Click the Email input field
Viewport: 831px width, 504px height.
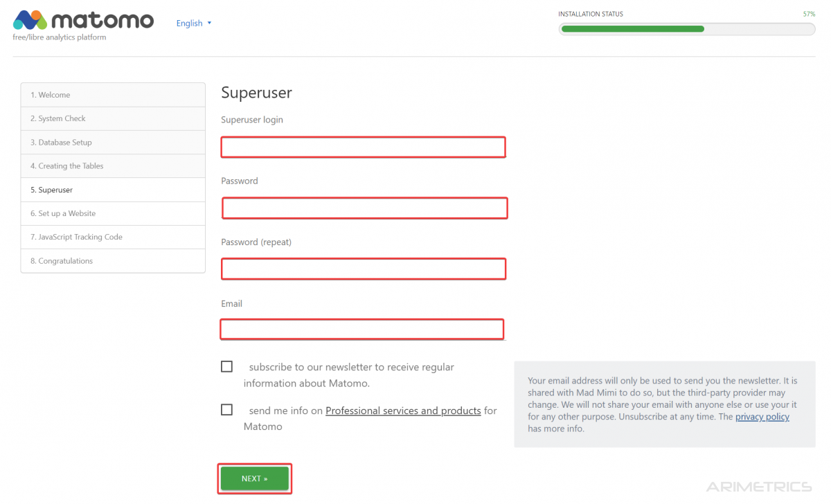point(361,330)
